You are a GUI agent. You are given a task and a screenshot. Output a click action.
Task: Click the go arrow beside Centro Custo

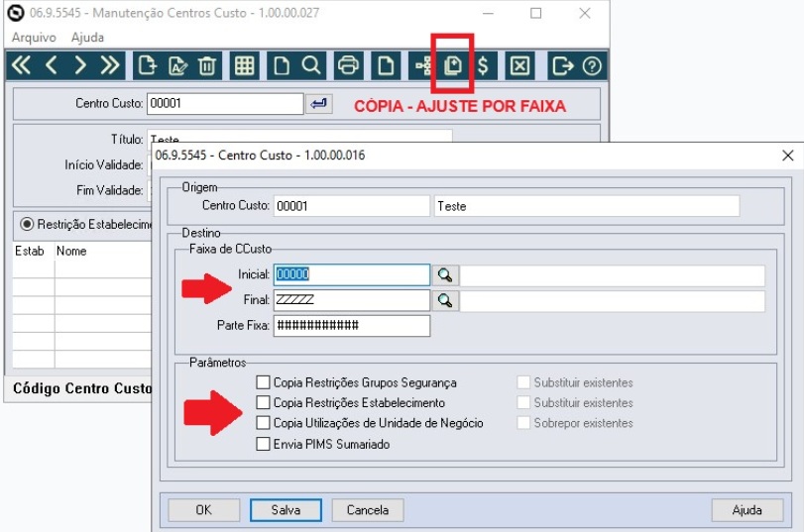pos(319,104)
